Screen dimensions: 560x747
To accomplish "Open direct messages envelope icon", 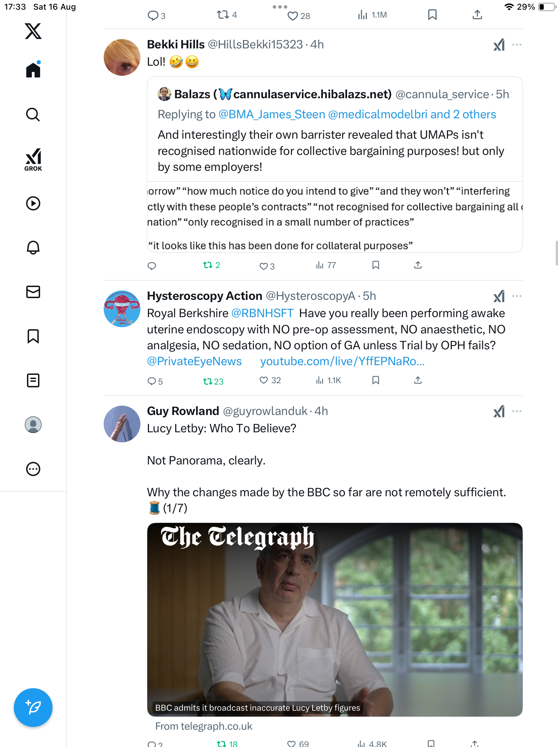I will 33,292.
